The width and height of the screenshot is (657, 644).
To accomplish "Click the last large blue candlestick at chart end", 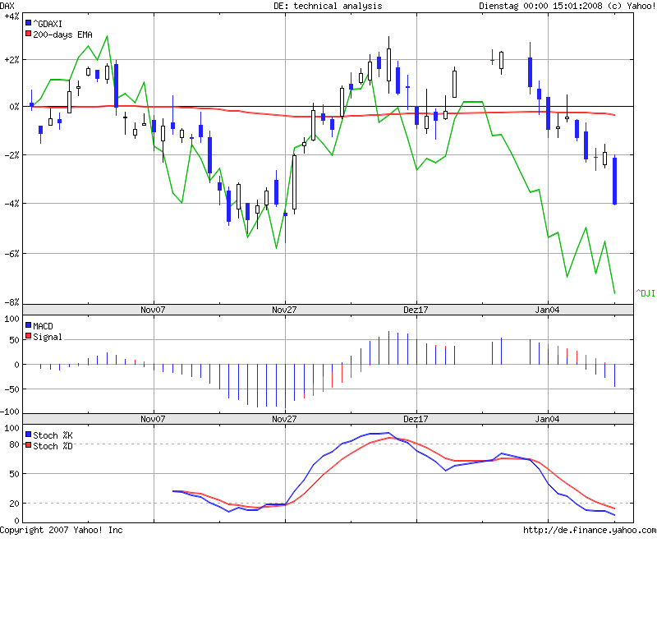I will click(614, 181).
